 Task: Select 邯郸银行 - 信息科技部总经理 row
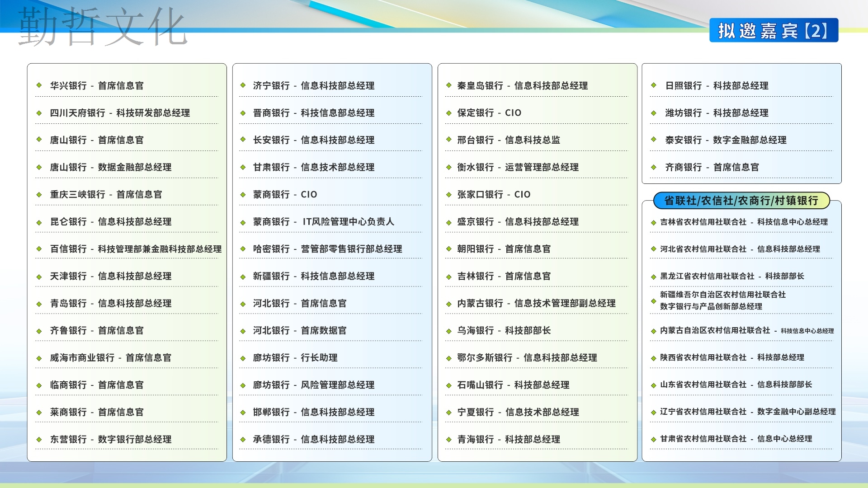314,412
